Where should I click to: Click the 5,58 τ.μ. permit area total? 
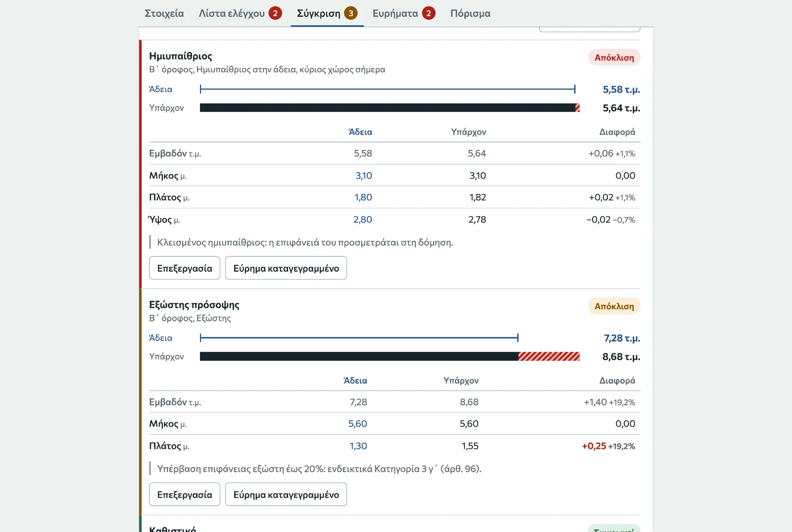coord(621,90)
